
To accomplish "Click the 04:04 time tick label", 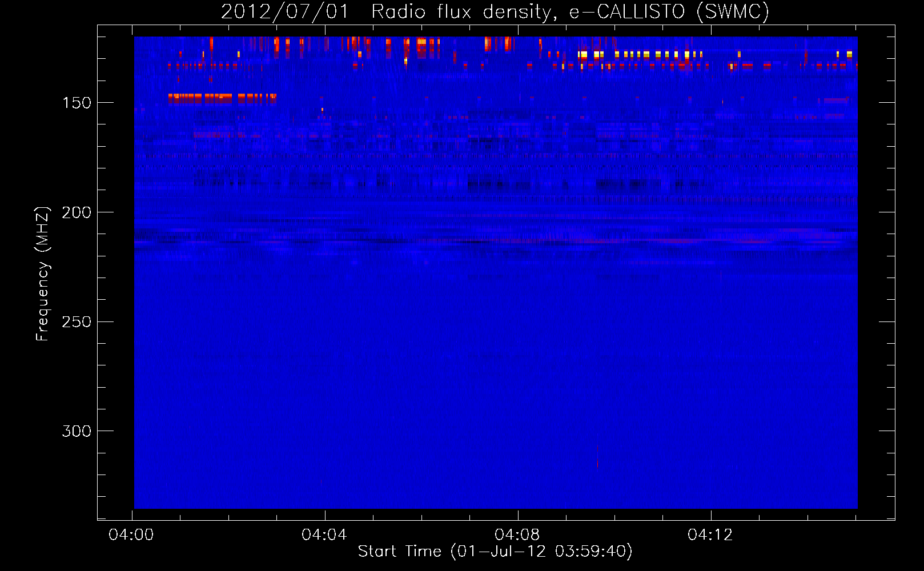I will click(x=324, y=534).
